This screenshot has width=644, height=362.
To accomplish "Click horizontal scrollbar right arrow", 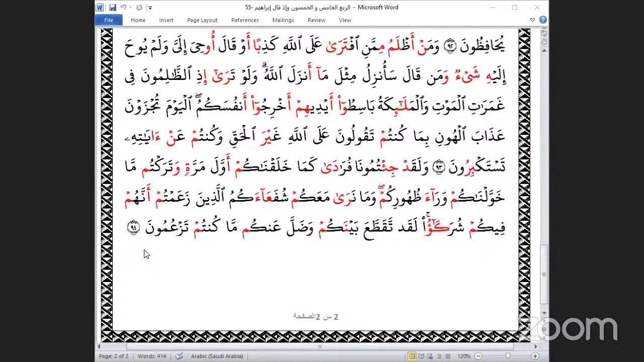I will click(x=536, y=346).
